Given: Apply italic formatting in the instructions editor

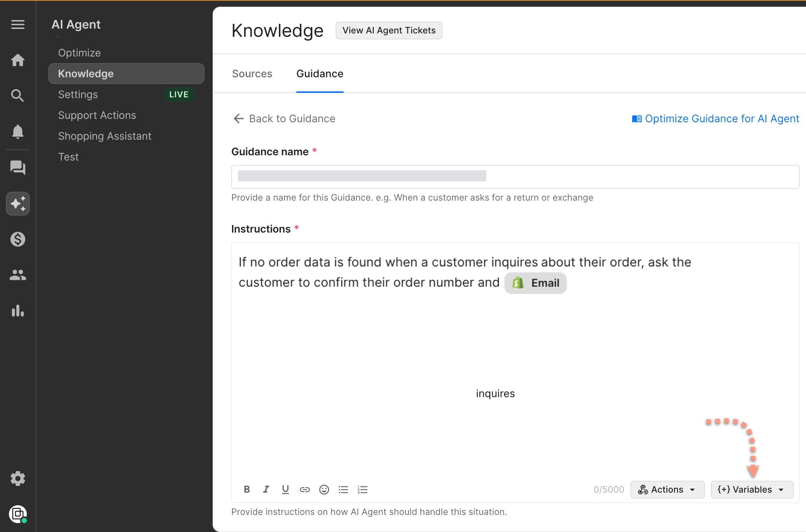Looking at the screenshot, I should click(x=266, y=490).
